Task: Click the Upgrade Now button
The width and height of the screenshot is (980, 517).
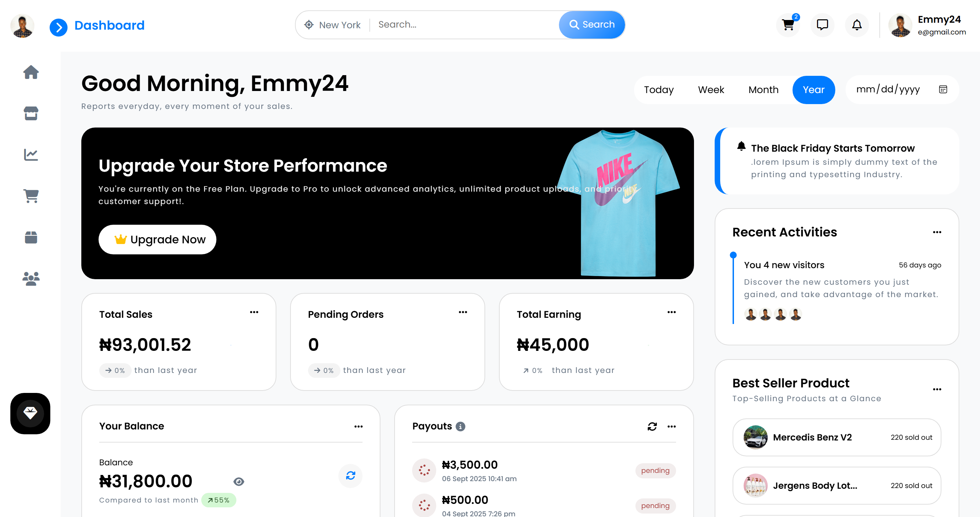Action: 157,239
